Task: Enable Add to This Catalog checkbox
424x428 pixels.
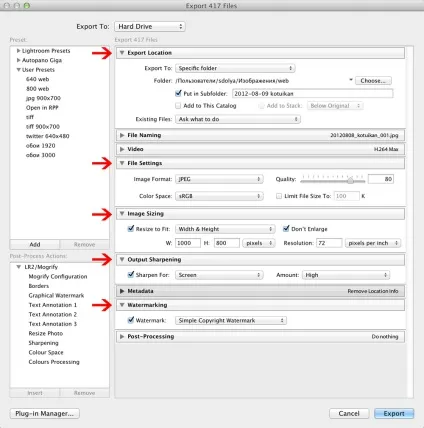Action: pos(178,106)
